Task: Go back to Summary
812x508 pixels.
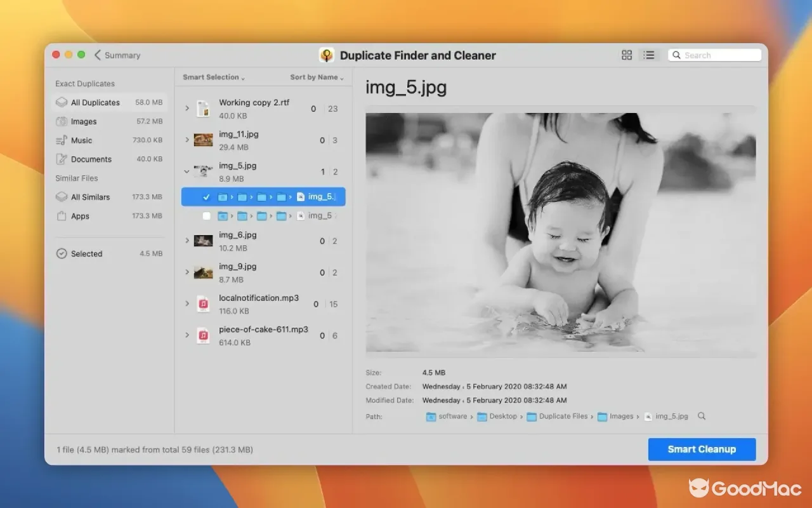Action: (x=117, y=55)
